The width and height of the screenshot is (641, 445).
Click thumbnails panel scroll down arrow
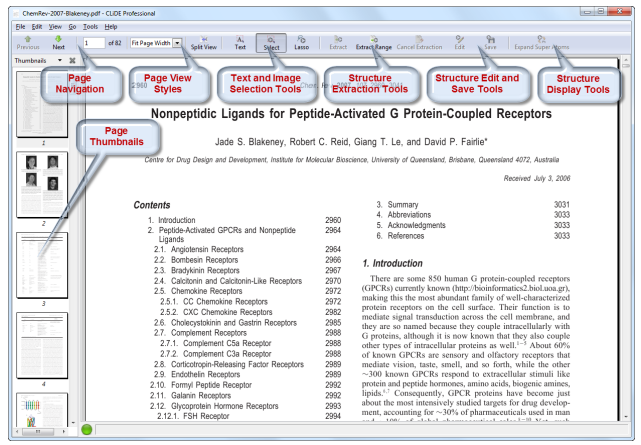73,423
